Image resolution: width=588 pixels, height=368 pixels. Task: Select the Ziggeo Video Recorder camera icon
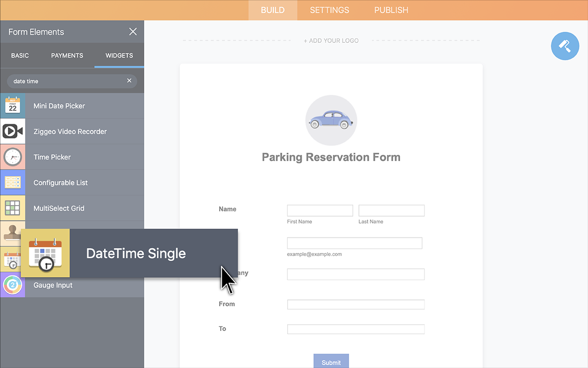click(12, 131)
